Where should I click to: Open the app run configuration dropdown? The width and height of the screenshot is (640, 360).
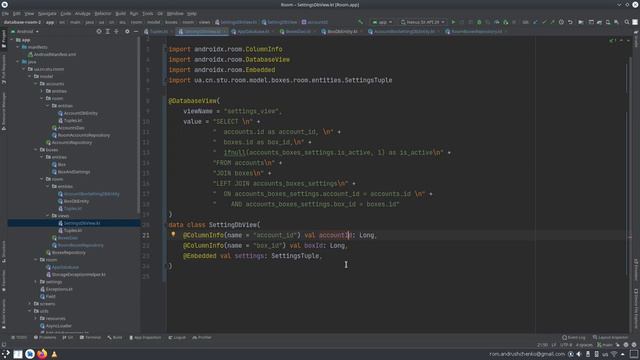click(x=382, y=22)
